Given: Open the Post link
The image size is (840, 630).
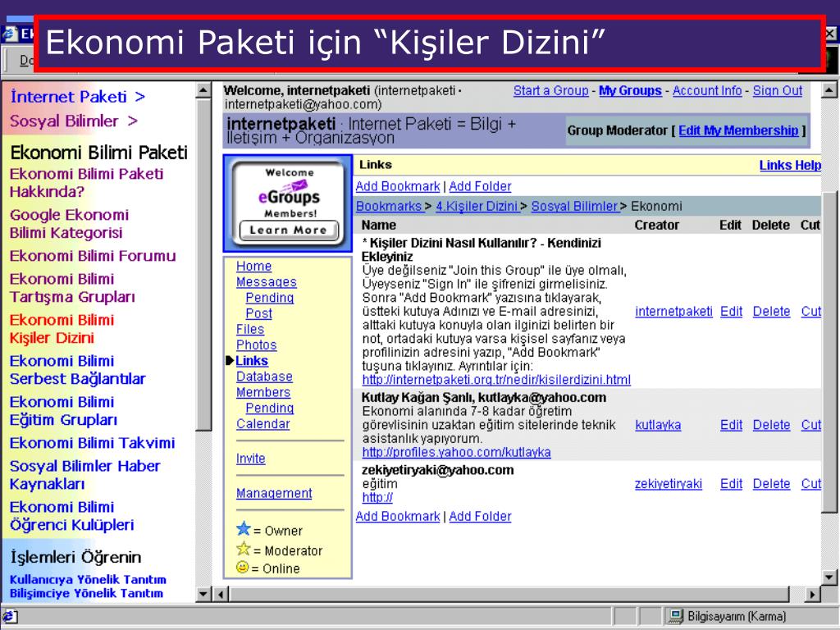Looking at the screenshot, I should point(258,313).
